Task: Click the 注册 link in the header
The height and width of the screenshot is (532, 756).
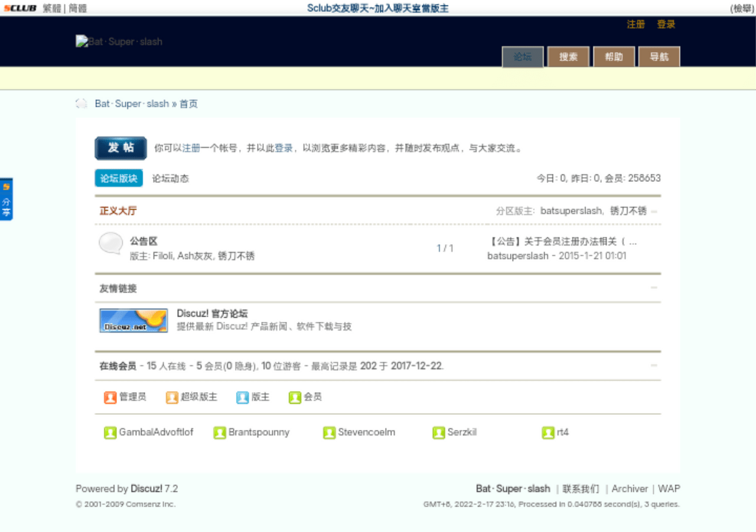Action: [x=636, y=24]
